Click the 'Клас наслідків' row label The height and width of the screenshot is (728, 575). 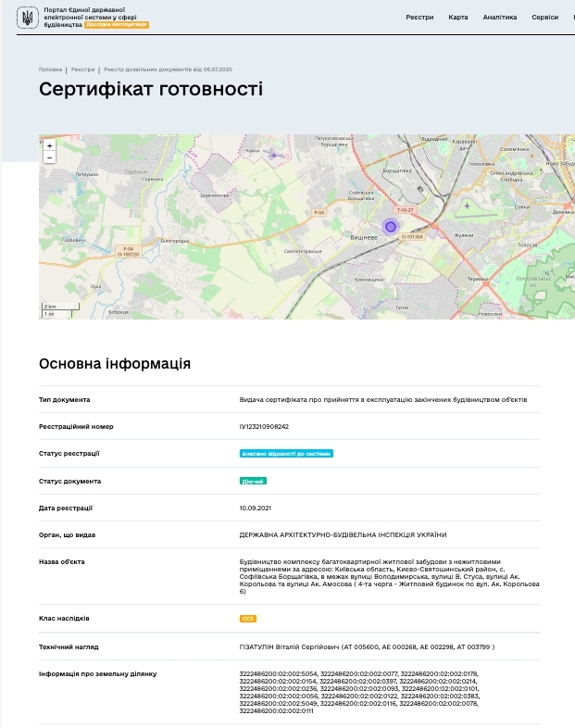tap(64, 619)
